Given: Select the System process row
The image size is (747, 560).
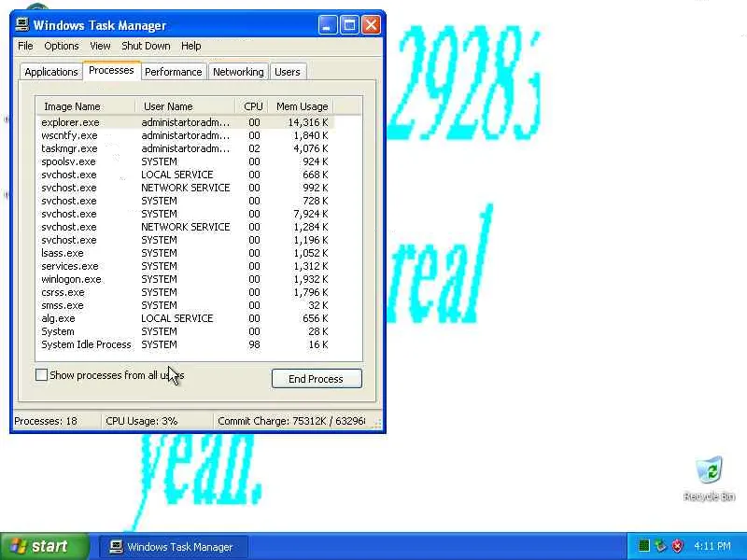Looking at the screenshot, I should (186, 331).
